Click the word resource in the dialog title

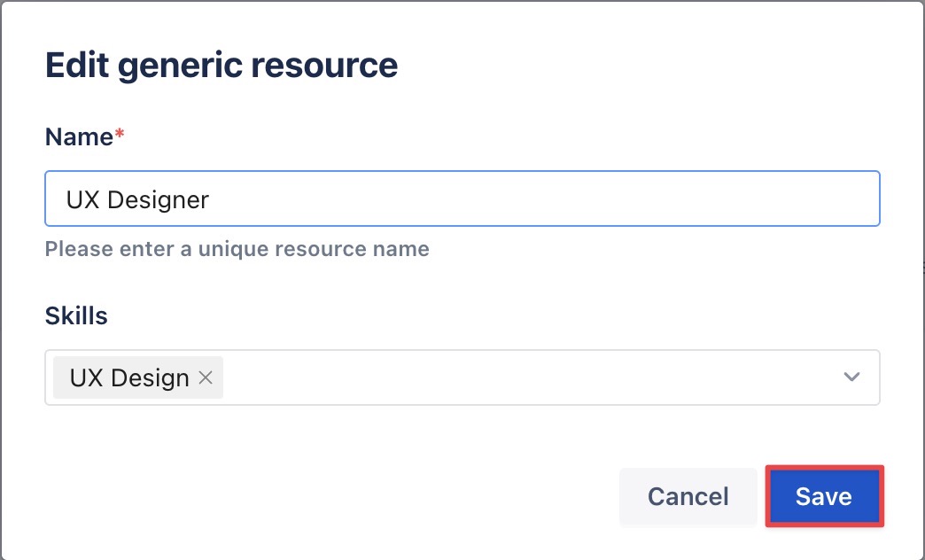click(335, 66)
